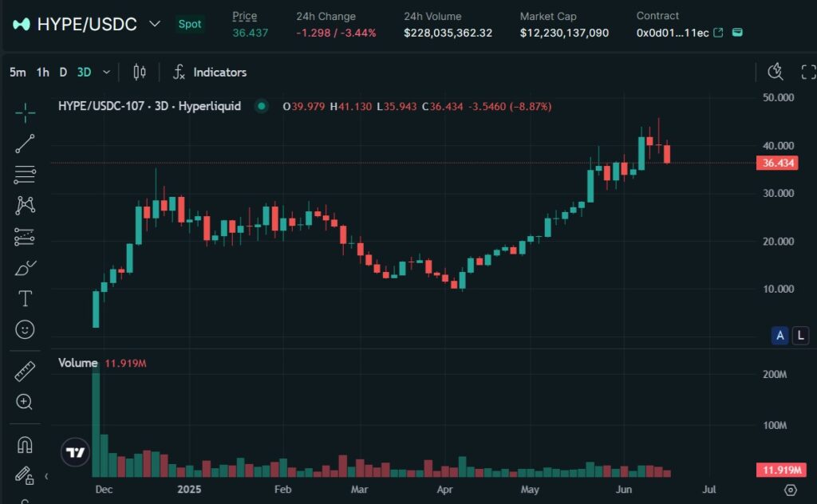
Task: Open the emoji icons tool
Action: [25, 329]
